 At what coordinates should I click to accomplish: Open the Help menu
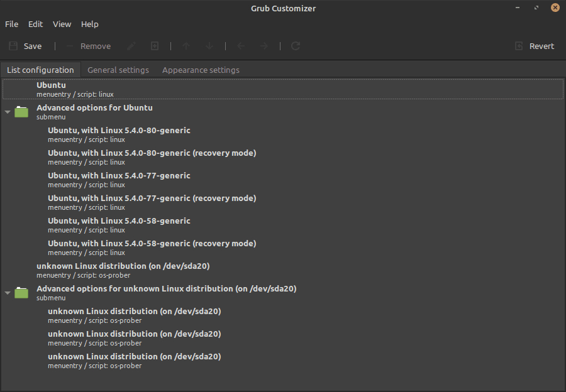[89, 24]
